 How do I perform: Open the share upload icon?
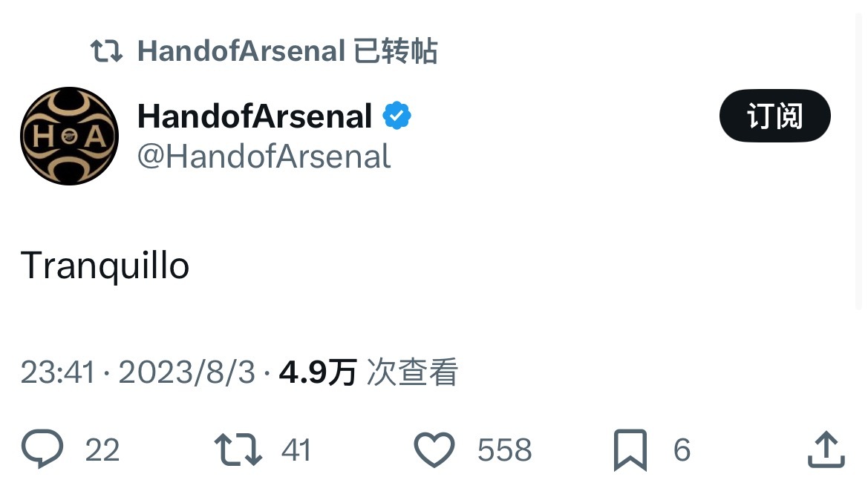coord(826,450)
